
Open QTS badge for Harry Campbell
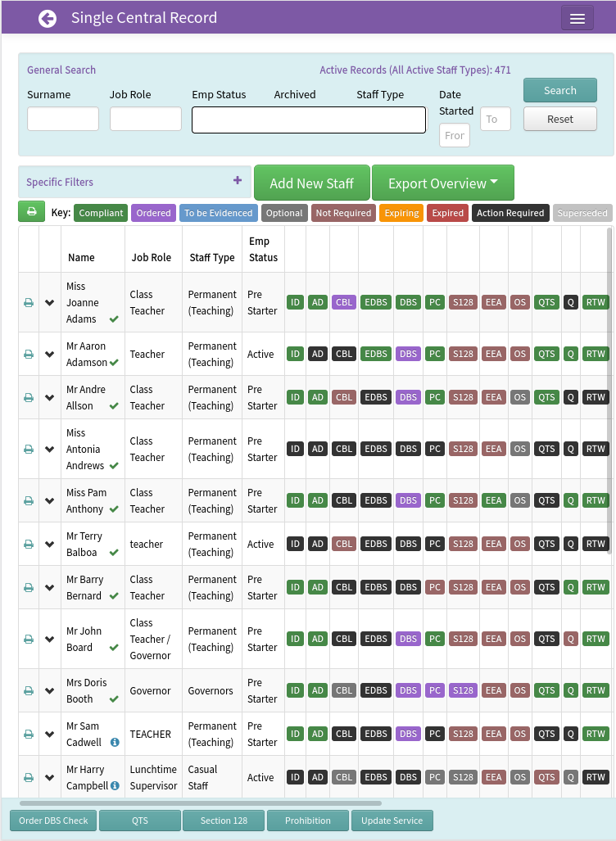(546, 777)
